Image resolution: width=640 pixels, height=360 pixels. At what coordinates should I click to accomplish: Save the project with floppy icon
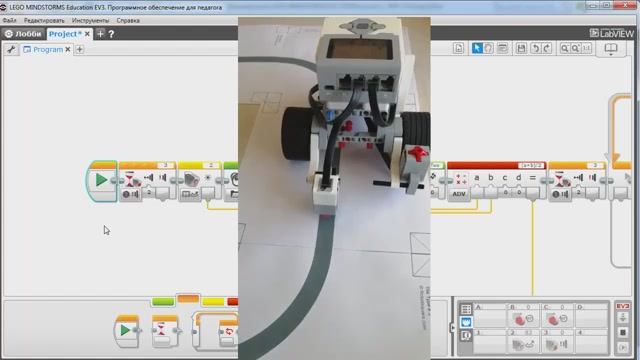click(x=521, y=48)
